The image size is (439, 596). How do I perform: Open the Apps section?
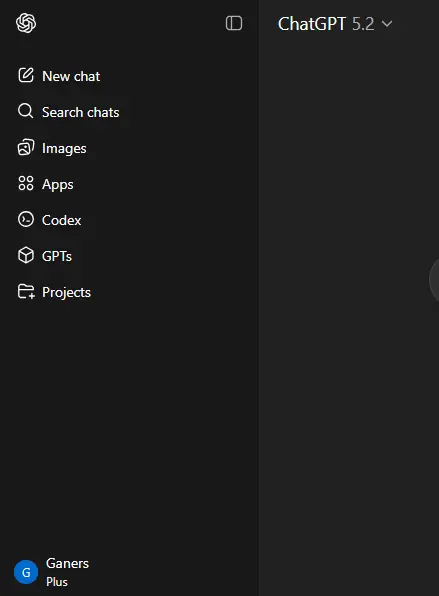58,184
